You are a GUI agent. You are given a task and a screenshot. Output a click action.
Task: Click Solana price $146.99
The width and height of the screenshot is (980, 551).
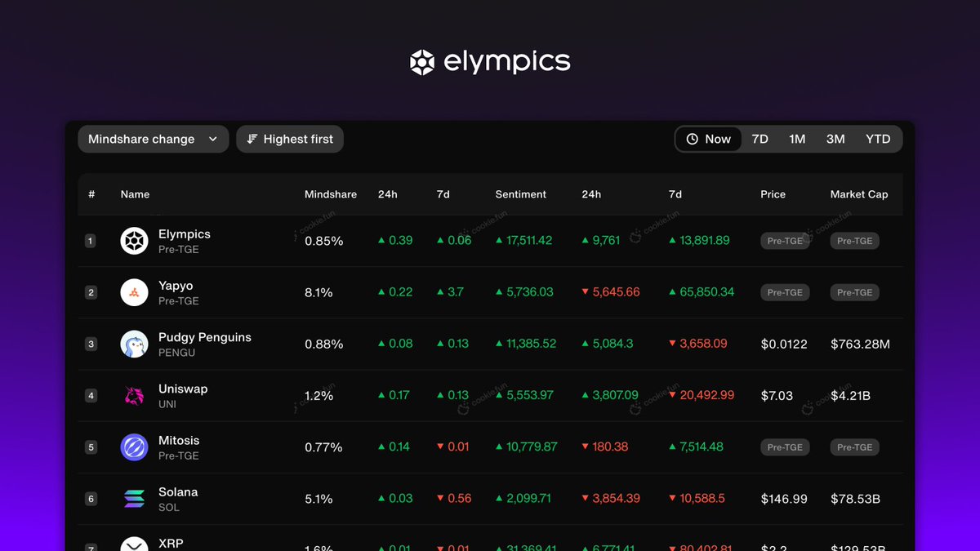(784, 498)
